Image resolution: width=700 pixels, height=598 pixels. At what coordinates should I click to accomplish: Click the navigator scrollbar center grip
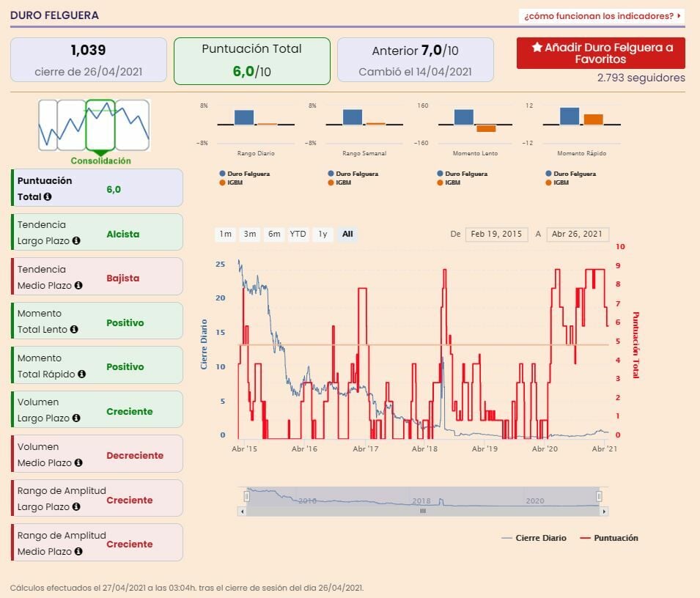[x=423, y=512]
